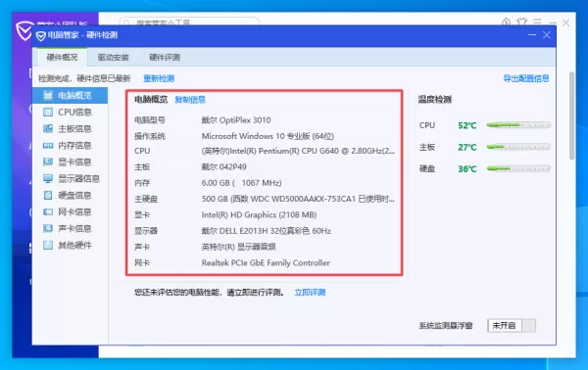Click the 重新检测 link

click(159, 78)
